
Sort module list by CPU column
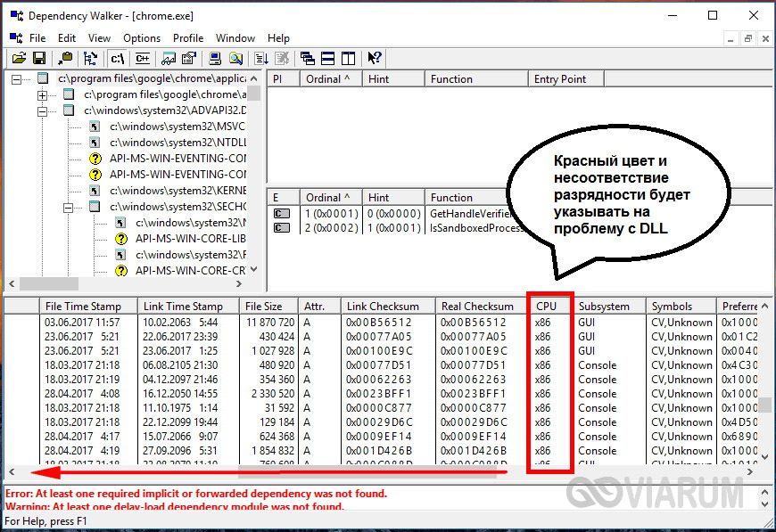[x=549, y=306]
